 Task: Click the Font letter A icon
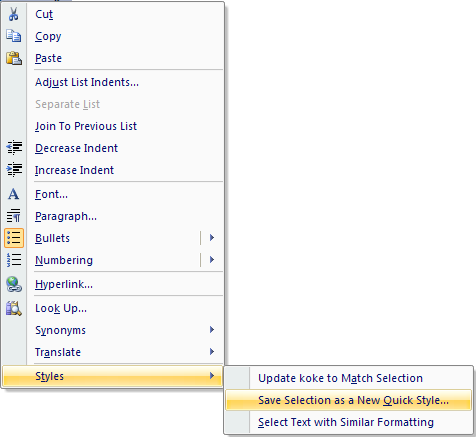click(x=14, y=194)
